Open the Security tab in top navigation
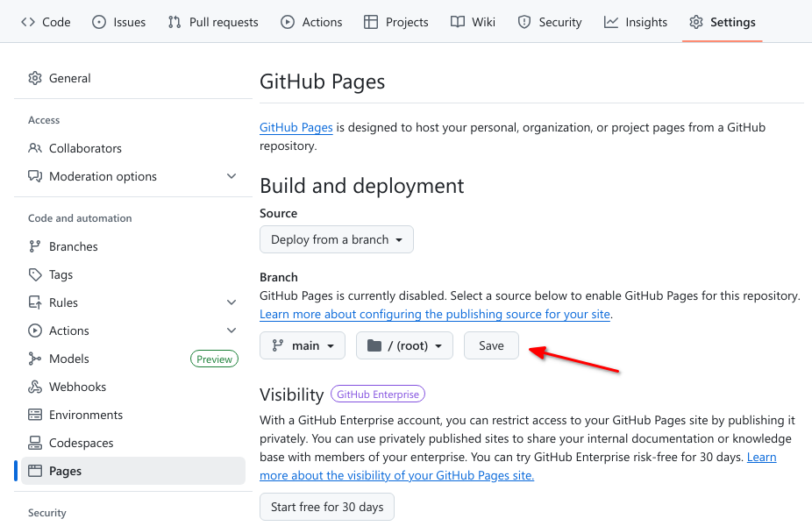Image resolution: width=812 pixels, height=526 pixels. [x=550, y=22]
